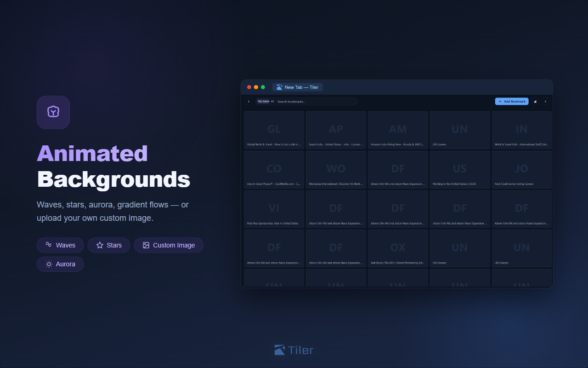Click the yellow minimize traffic light
The height and width of the screenshot is (368, 588).
tap(255, 86)
